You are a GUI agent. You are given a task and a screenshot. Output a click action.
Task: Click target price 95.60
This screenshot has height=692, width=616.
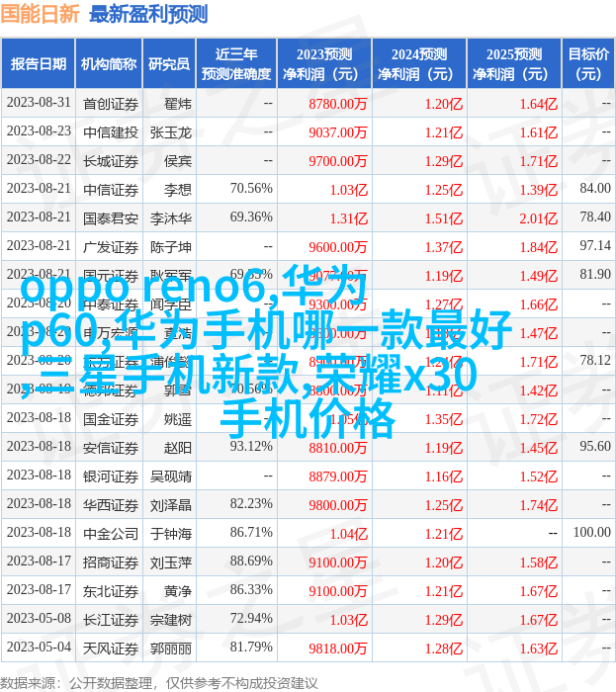pyautogui.click(x=595, y=446)
